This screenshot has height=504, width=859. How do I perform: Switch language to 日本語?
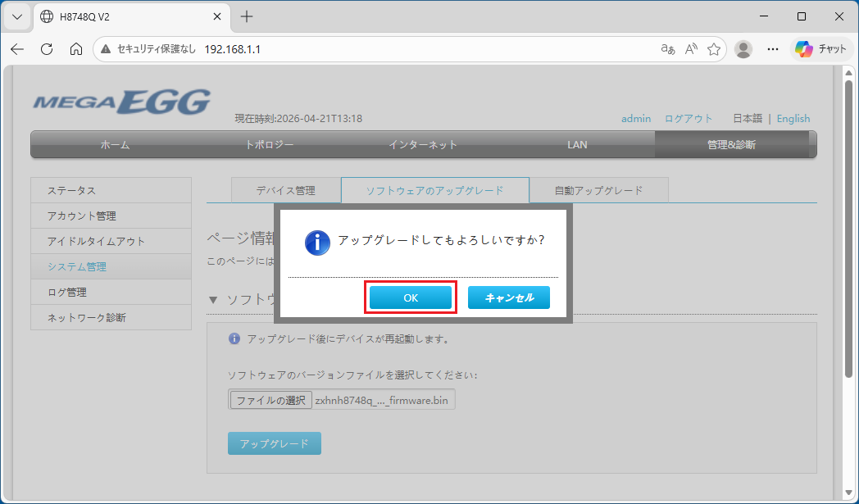748,118
